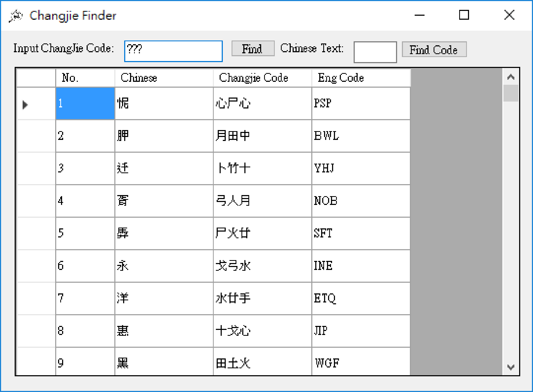Viewport: 533px width, 392px height.
Task: Click the row header for row 5
Action: [36, 233]
